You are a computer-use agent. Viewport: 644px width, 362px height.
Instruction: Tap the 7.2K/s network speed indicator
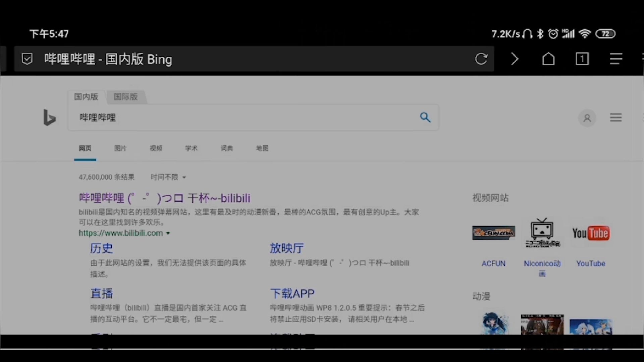506,34
